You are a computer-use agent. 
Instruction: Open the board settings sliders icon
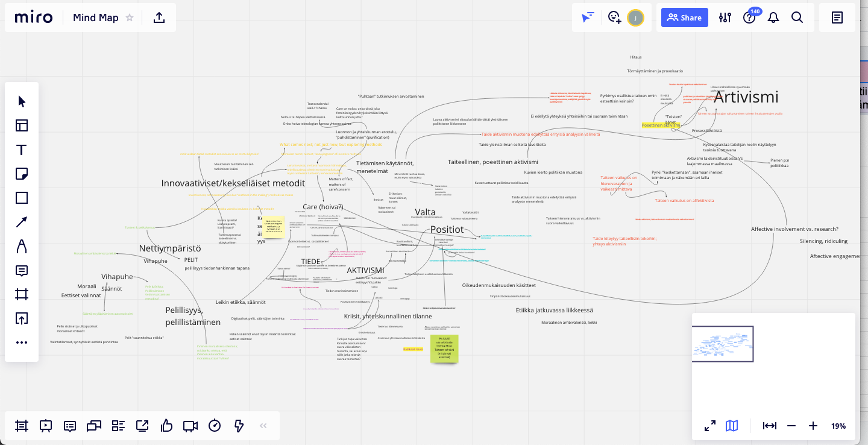coord(725,17)
